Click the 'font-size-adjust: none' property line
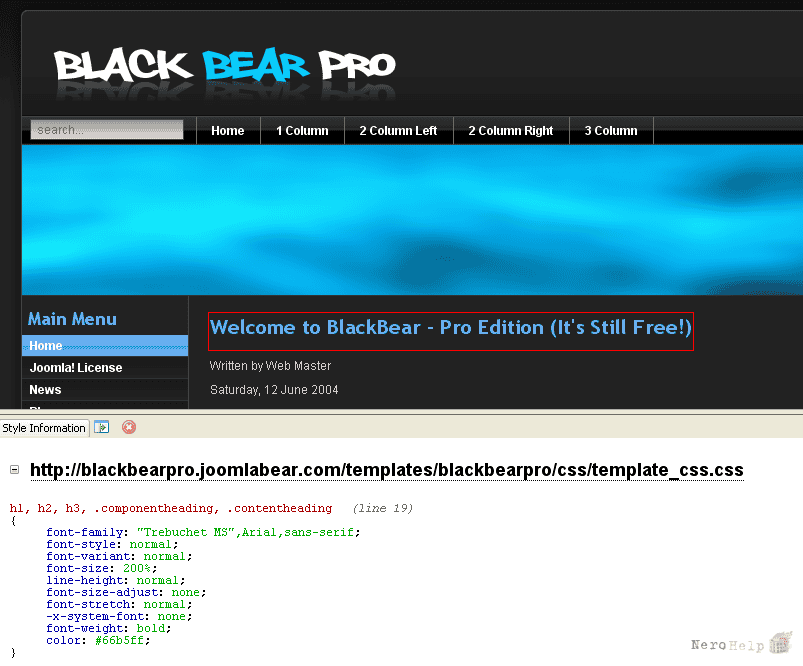 click(x=126, y=592)
